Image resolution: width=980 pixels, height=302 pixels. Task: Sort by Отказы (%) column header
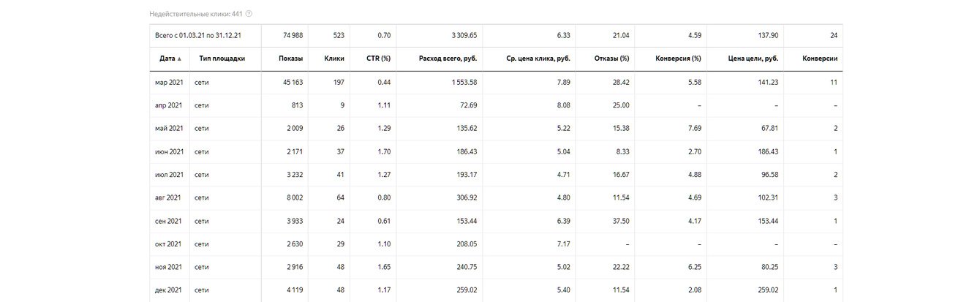pyautogui.click(x=614, y=58)
